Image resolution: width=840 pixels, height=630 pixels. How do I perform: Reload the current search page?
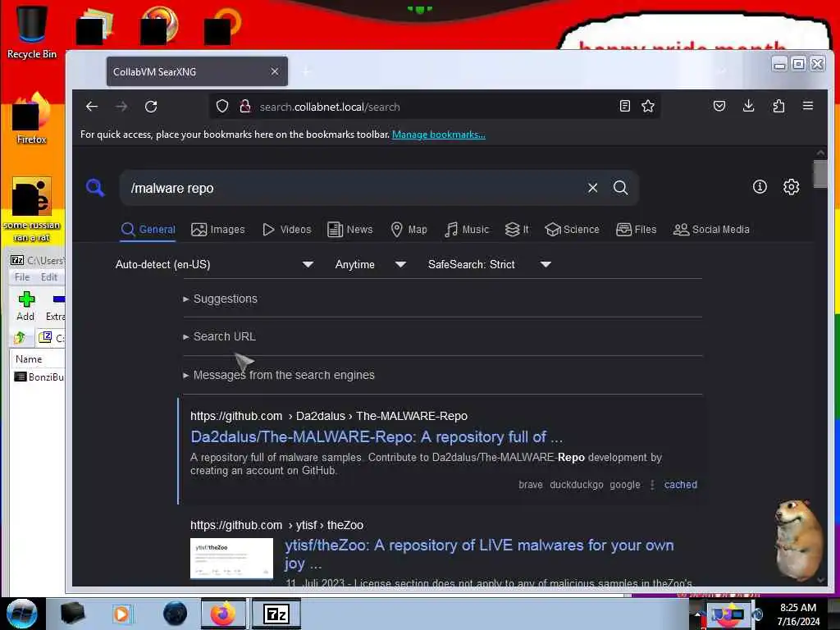[x=151, y=107]
